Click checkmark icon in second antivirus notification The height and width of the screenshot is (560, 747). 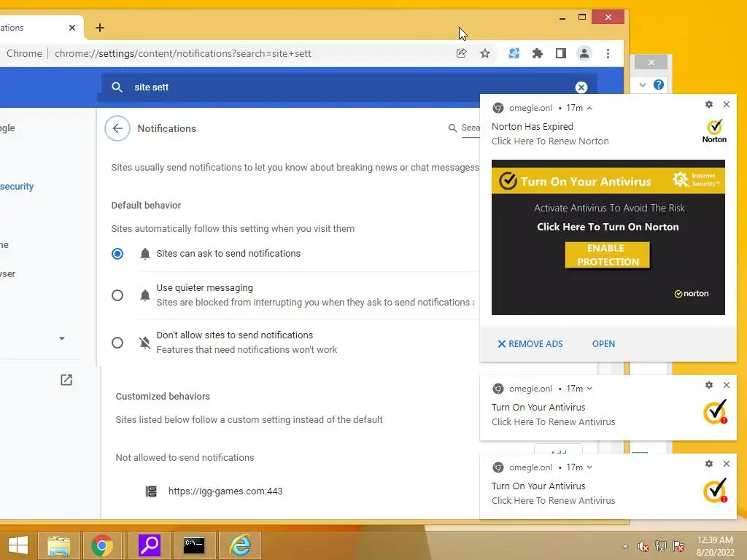click(x=715, y=411)
